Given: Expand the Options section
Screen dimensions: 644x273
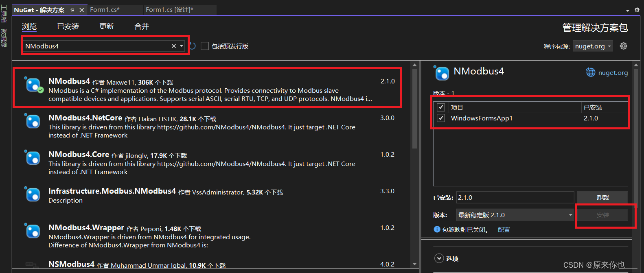Looking at the screenshot, I should pos(439,258).
